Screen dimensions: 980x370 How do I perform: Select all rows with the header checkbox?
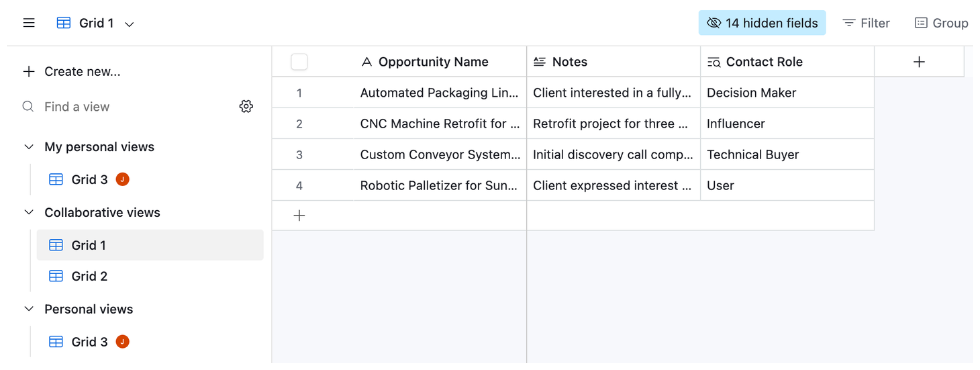click(x=299, y=62)
